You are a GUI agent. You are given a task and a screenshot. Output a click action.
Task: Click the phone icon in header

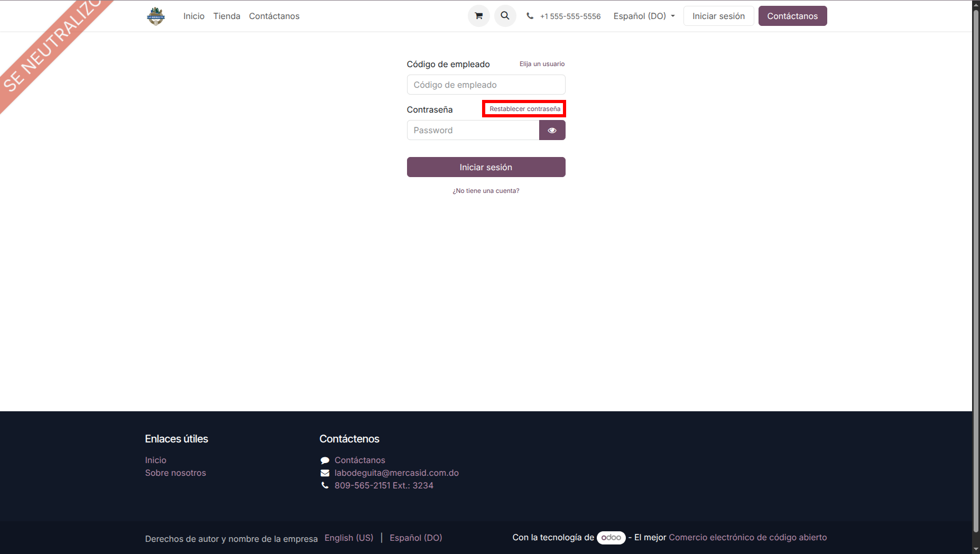[530, 16]
